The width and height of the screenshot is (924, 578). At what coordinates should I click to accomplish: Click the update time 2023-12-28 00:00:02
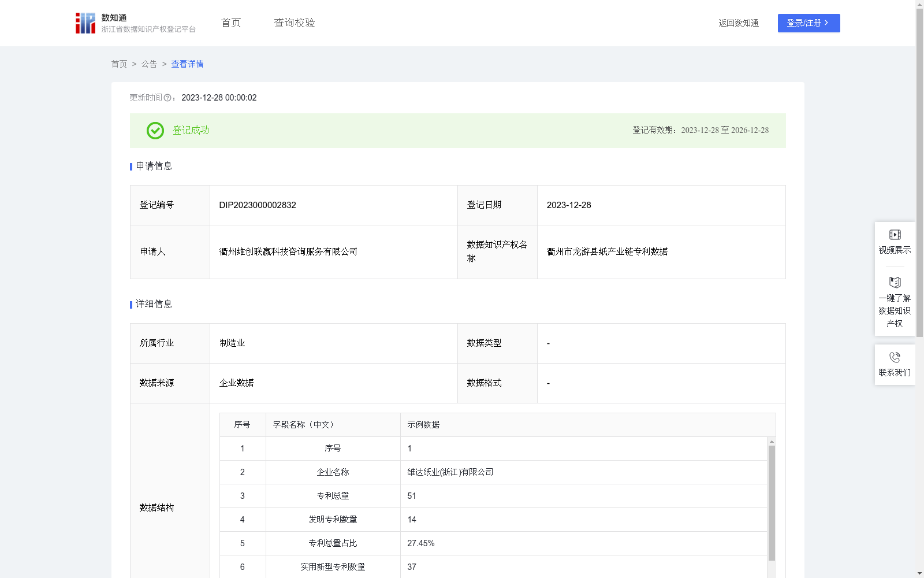(219, 98)
